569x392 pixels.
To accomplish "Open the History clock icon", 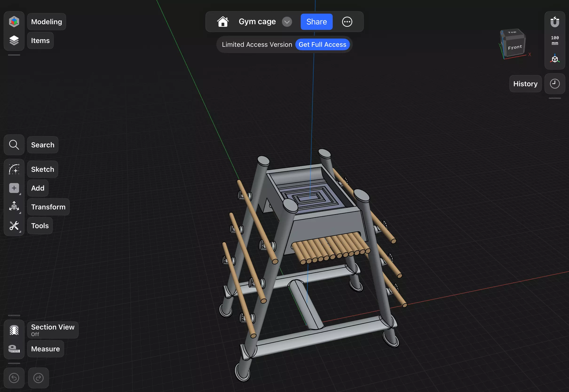I will pyautogui.click(x=554, y=84).
